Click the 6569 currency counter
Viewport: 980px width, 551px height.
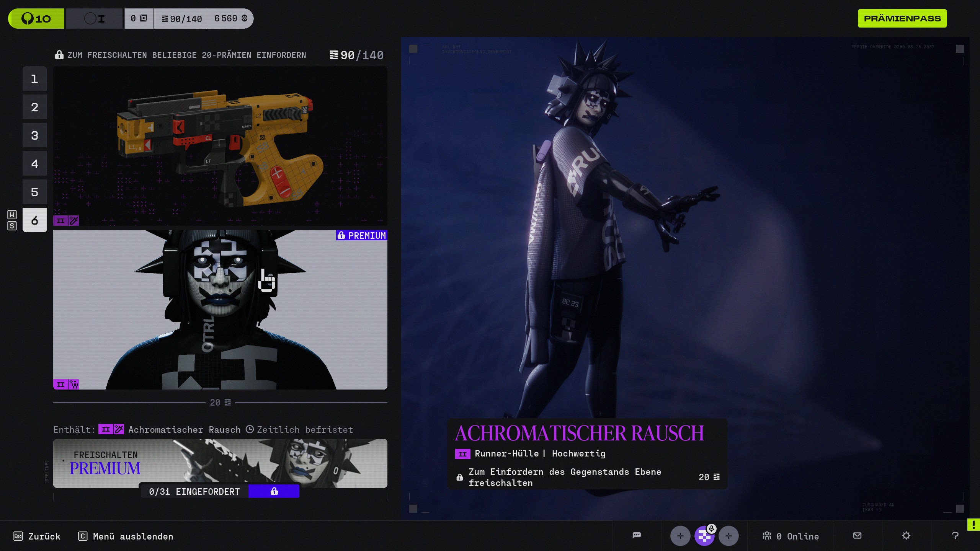point(230,18)
